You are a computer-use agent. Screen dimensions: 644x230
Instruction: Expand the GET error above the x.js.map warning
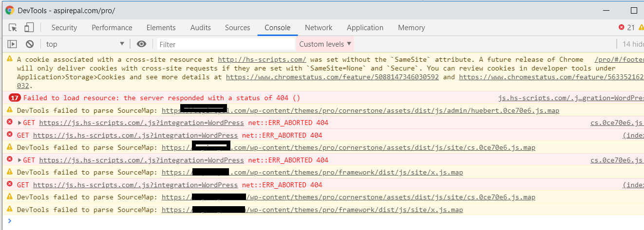click(x=20, y=160)
